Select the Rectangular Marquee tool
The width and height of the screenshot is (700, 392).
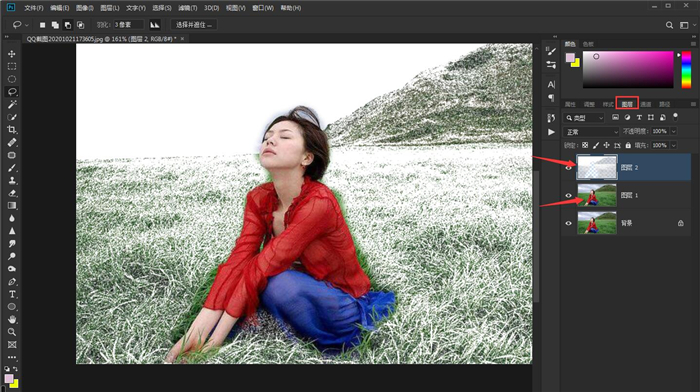(x=12, y=66)
